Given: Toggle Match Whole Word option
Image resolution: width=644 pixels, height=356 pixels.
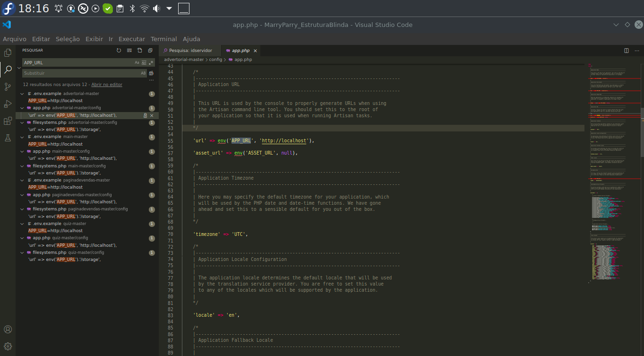Looking at the screenshot, I should [144, 62].
